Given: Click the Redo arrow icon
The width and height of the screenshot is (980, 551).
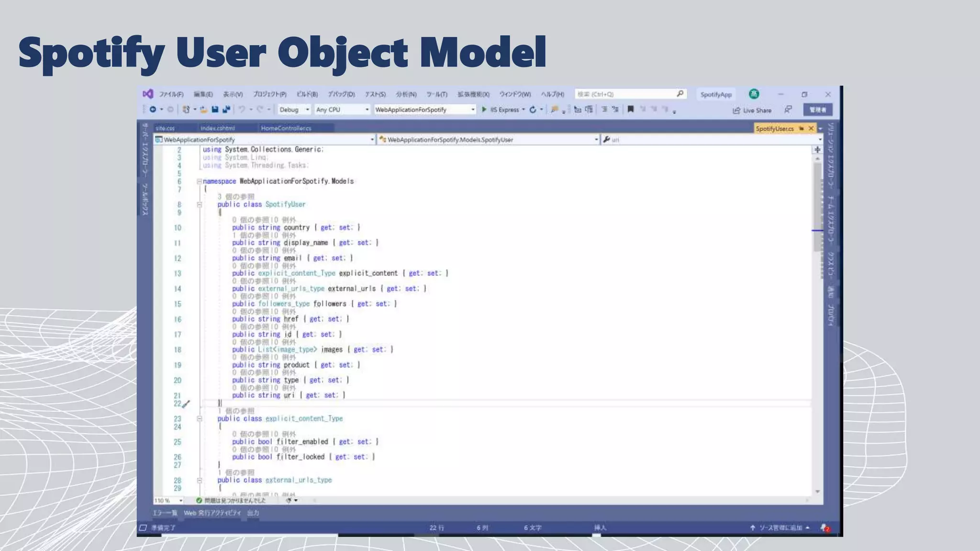Looking at the screenshot, I should (x=260, y=110).
